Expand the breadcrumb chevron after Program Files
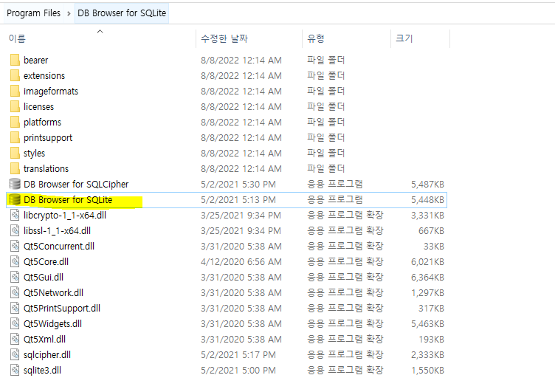 click(69, 13)
